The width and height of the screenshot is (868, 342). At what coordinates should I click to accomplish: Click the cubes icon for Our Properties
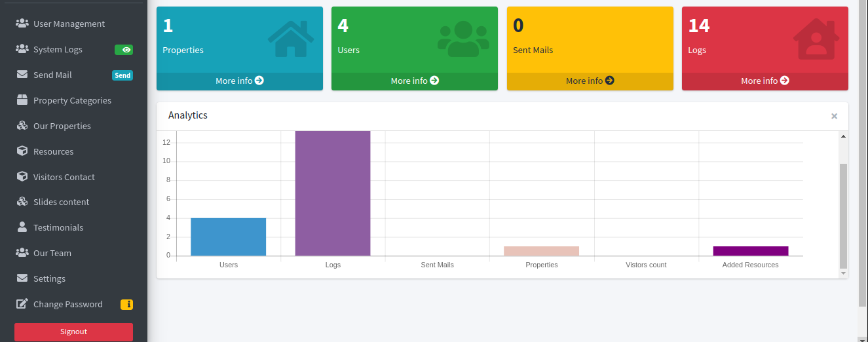pyautogui.click(x=22, y=126)
